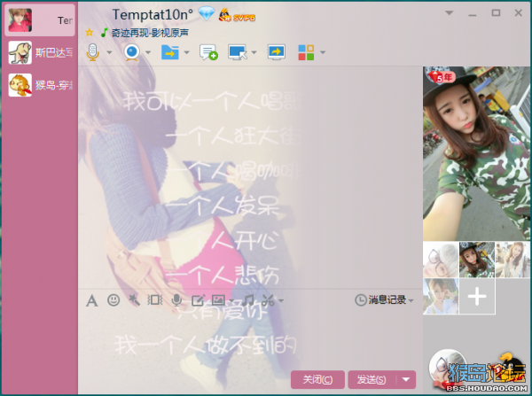The image size is (532, 396).
Task: Select the third photo thumbnail with long hair
Action: [x=512, y=260]
